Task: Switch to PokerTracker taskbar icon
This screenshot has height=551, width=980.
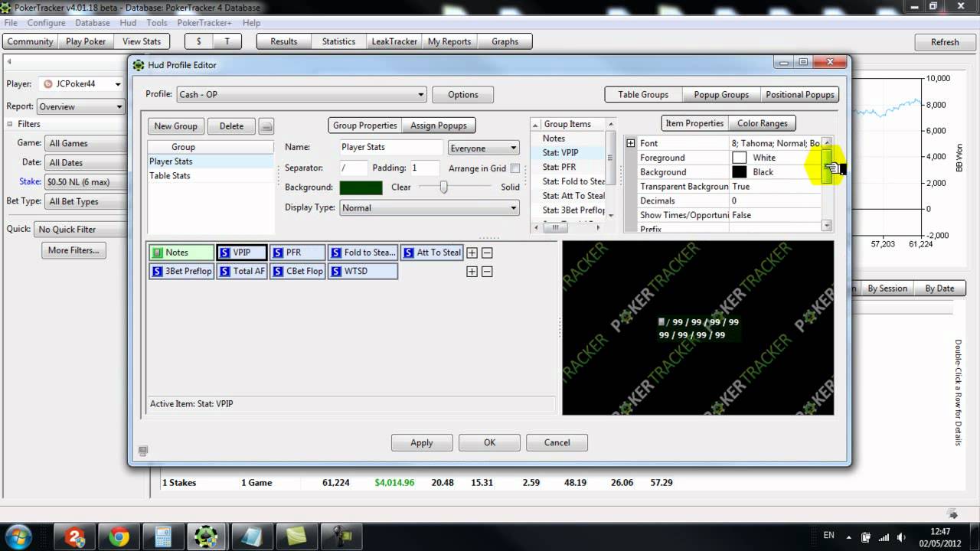Action: [x=205, y=536]
